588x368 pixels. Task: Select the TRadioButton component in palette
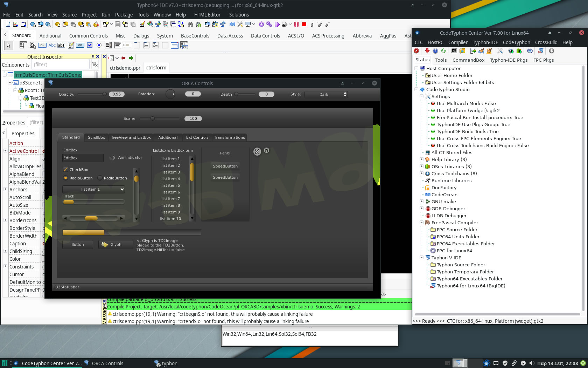[x=99, y=45]
